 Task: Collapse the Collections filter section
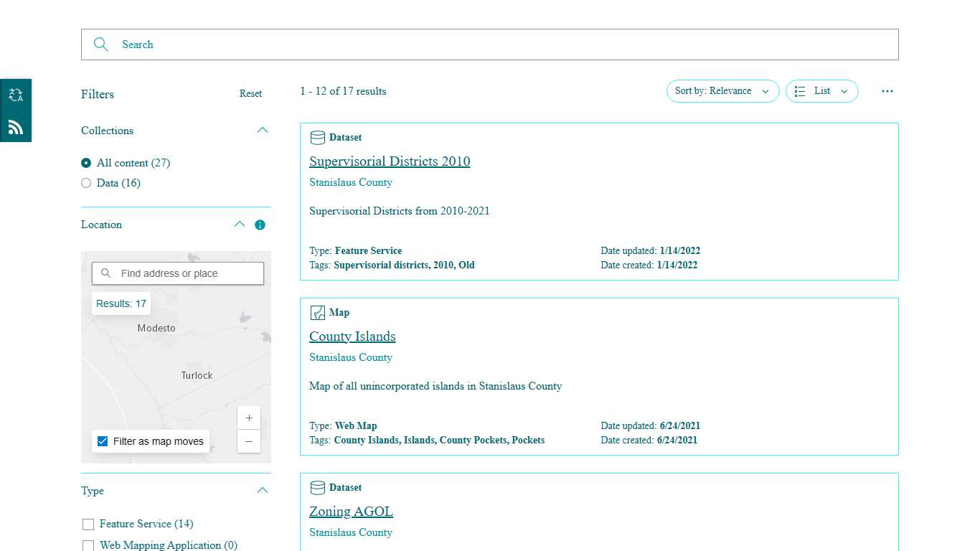pyautogui.click(x=263, y=130)
